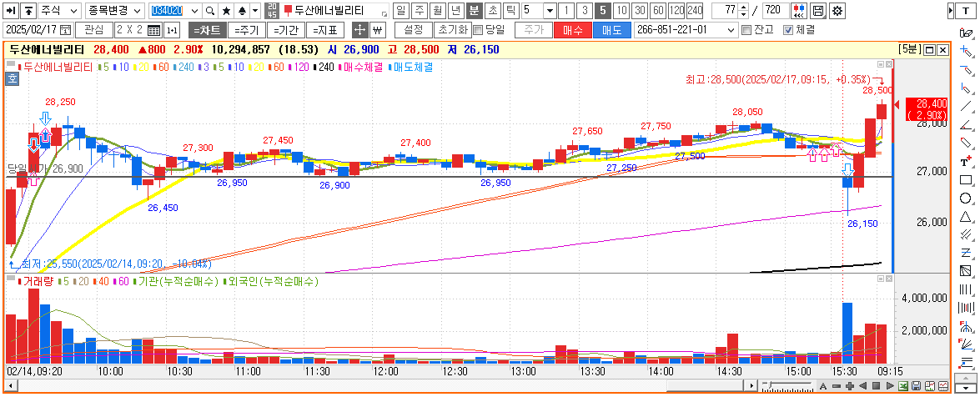Switch to the =지표 tab

click(x=327, y=30)
